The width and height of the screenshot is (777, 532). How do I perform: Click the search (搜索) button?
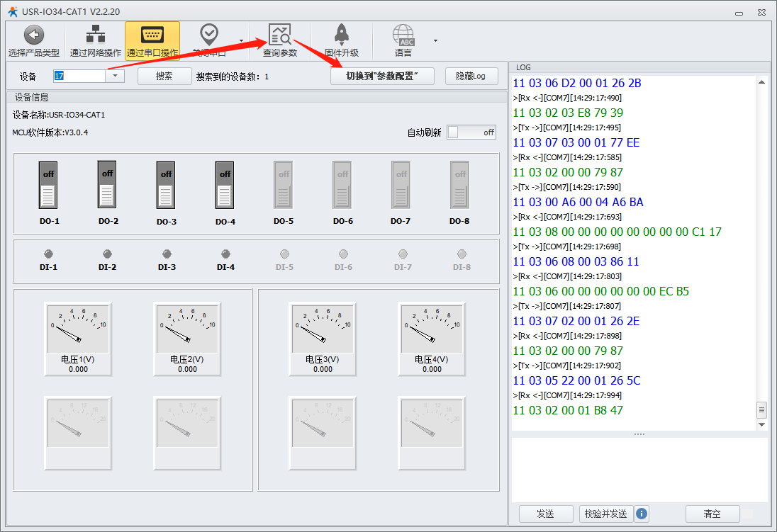tap(164, 77)
